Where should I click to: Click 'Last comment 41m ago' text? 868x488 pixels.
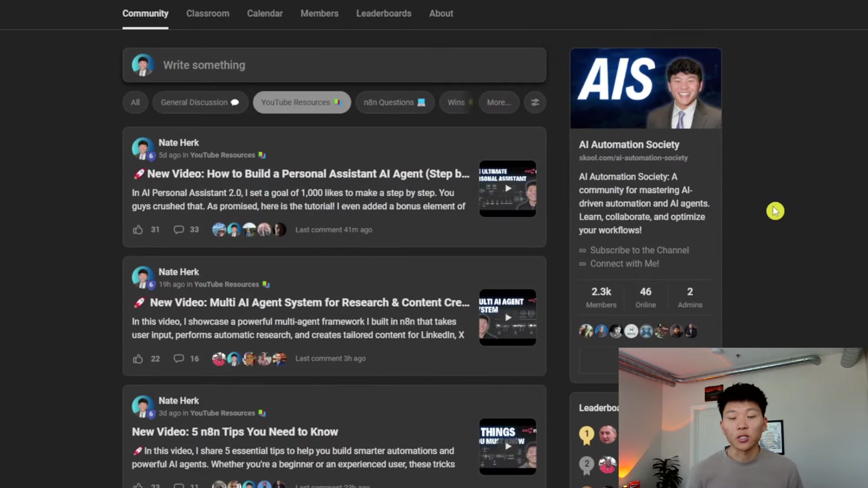coord(333,230)
